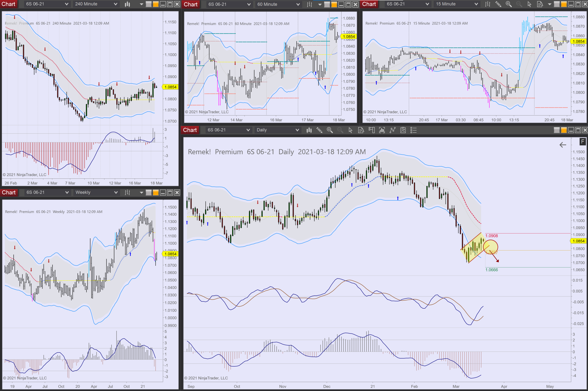Toggle gray link button on 60 Minute chart
The width and height of the screenshot is (588, 391).
[x=327, y=4]
